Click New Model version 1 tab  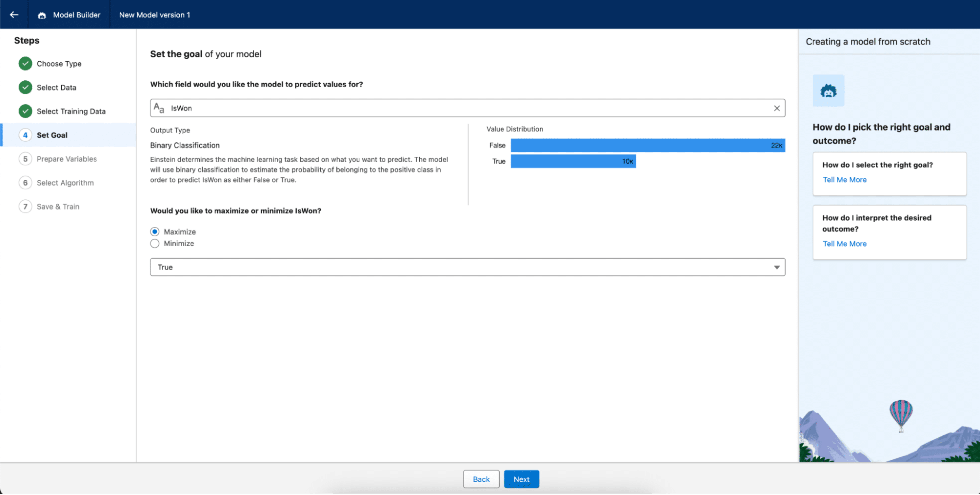(154, 15)
